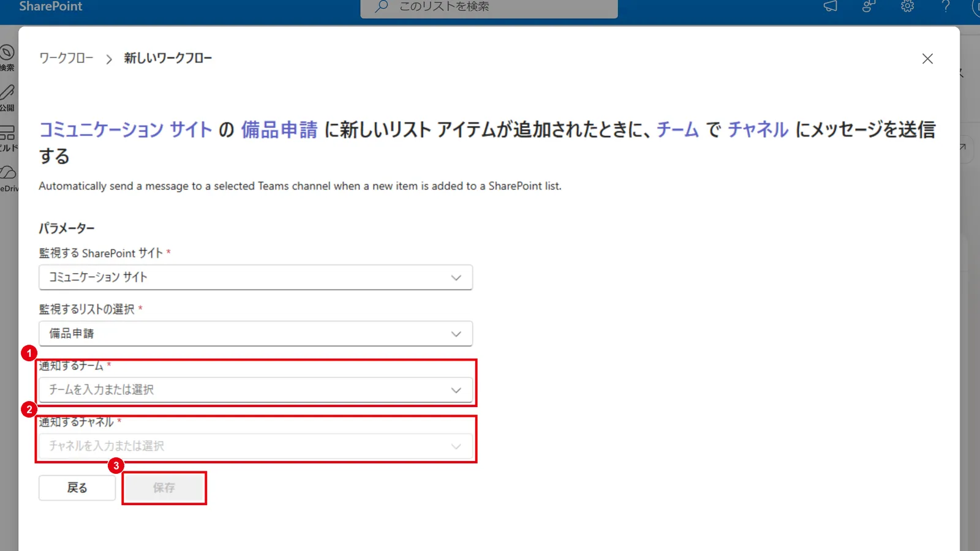Go back to the ワークフロー breadcrumb
Viewport: 980px width, 551px height.
click(x=66, y=58)
